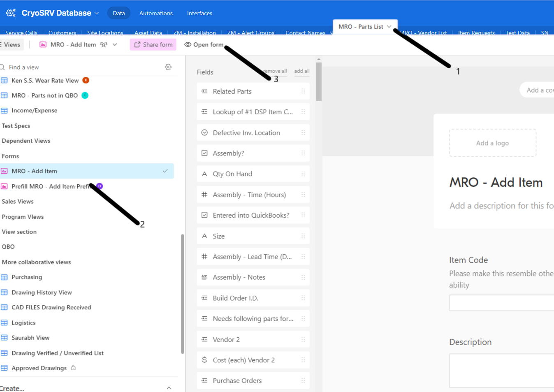The width and height of the screenshot is (554, 392).
Task: Click drag handle on Related Parts field
Action: pos(303,91)
